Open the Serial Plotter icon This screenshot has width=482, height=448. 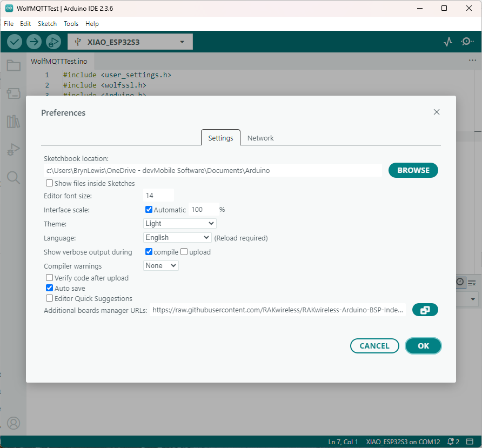[448, 42]
